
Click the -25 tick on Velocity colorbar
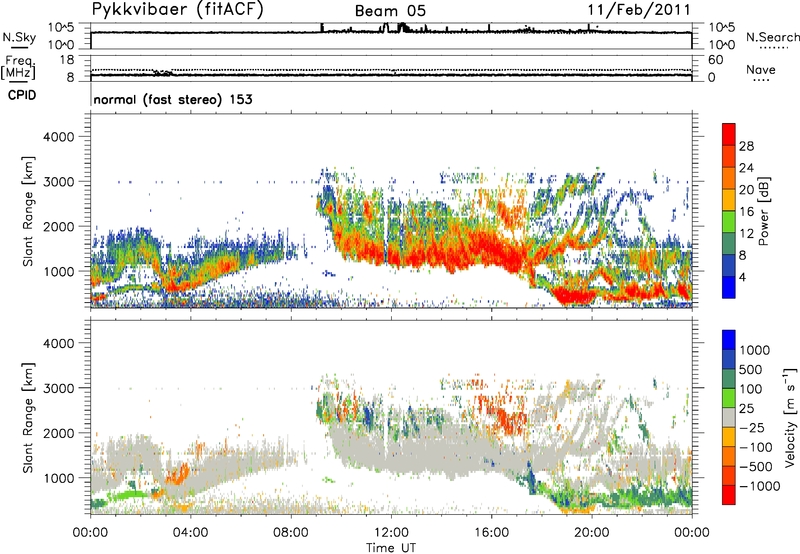[752, 427]
